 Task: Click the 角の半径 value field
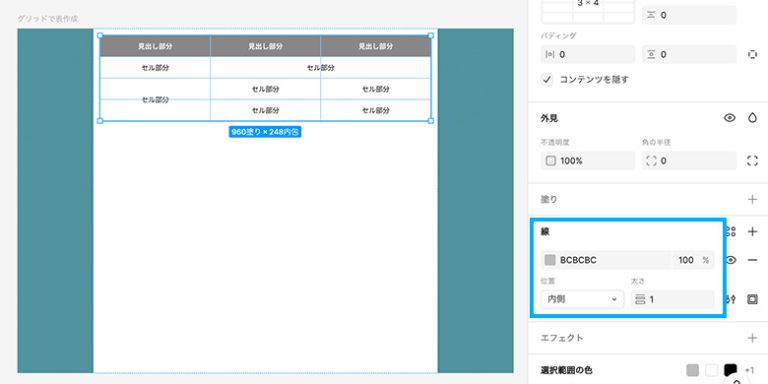pos(689,161)
